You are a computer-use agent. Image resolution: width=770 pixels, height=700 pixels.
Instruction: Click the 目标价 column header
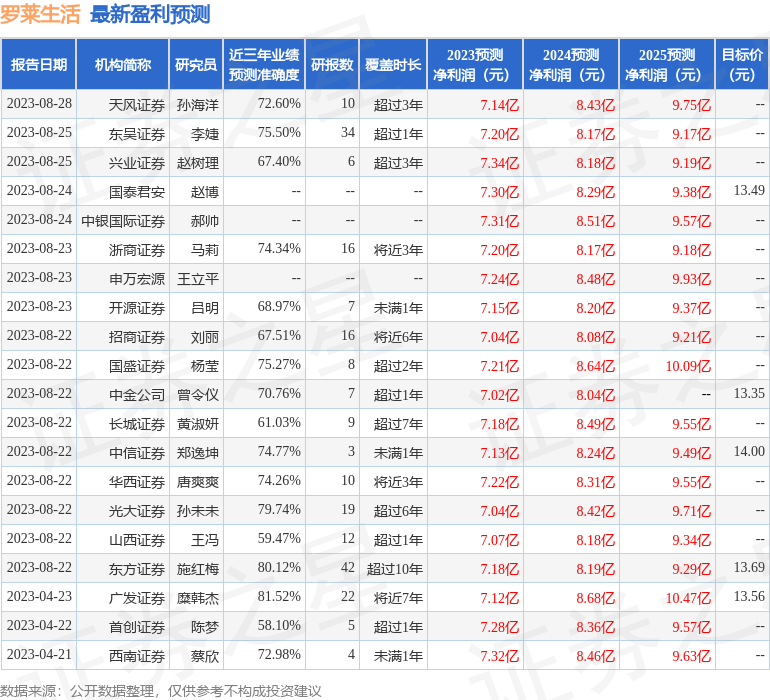pyautogui.click(x=742, y=64)
